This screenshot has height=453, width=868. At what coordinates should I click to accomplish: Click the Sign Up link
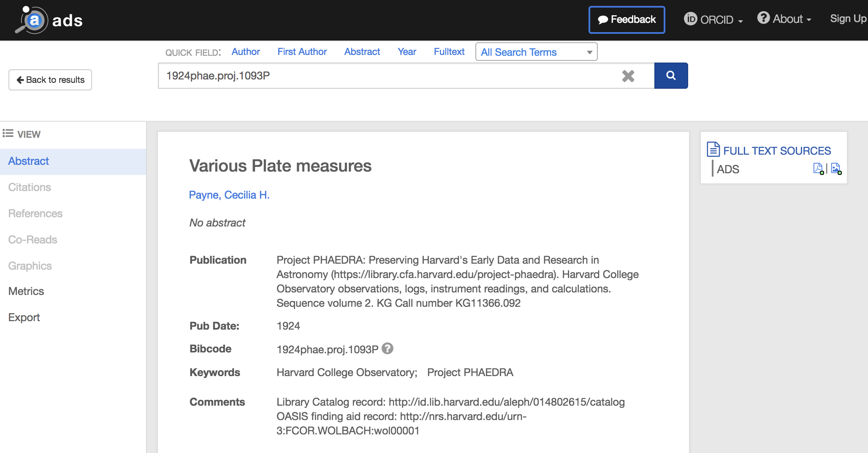click(848, 19)
